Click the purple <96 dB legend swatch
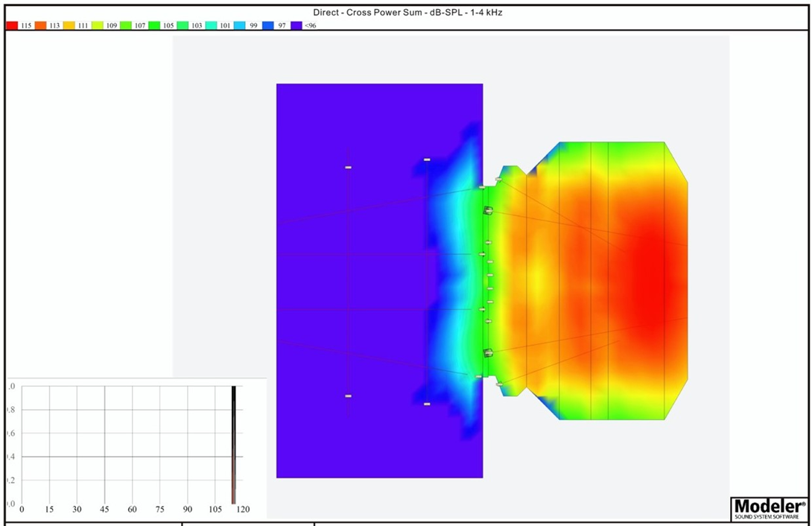Image resolution: width=812 pixels, height=526 pixels. pyautogui.click(x=296, y=25)
